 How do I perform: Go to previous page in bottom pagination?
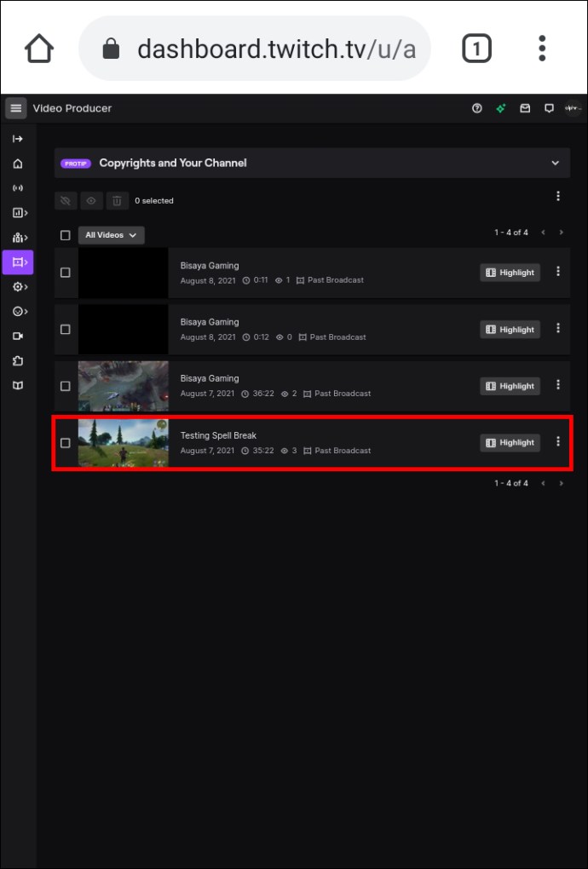(x=543, y=483)
